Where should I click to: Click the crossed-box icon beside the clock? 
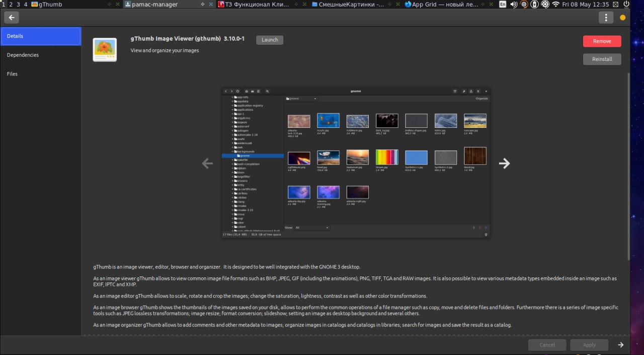coord(616,4)
